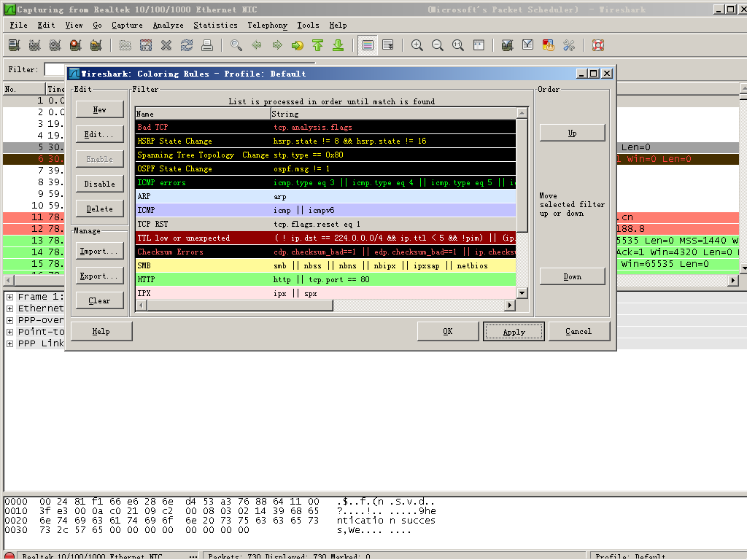Click New in the Edit group
747x560 pixels.
[99, 109]
